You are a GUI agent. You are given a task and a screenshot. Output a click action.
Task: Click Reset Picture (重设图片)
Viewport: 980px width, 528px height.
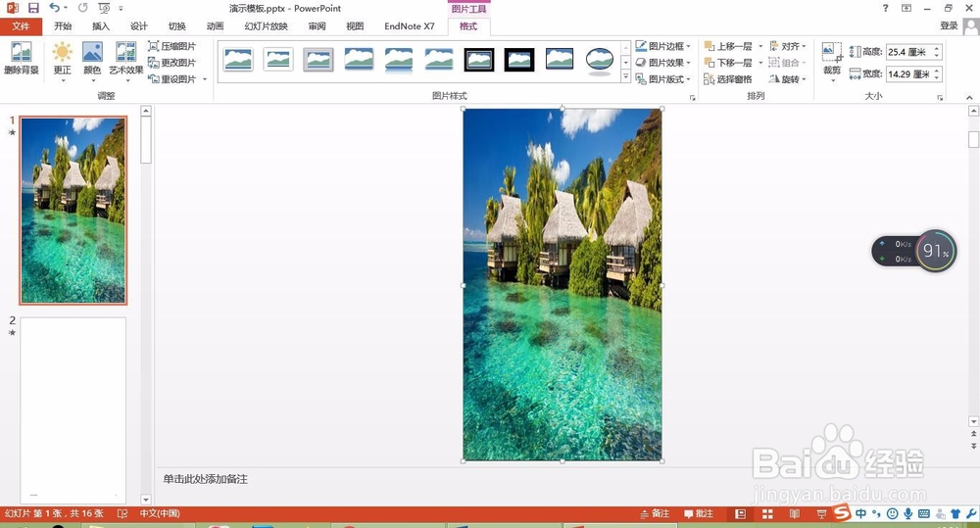pos(171,79)
